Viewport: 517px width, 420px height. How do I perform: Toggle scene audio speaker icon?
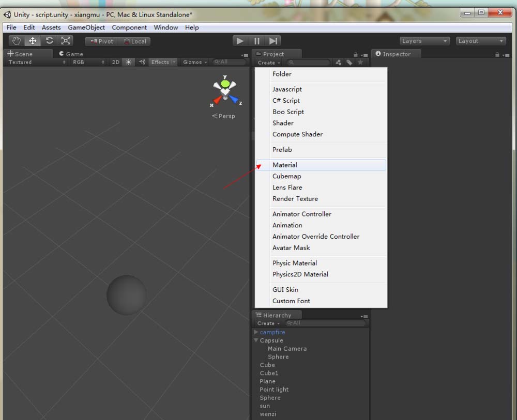(x=142, y=63)
